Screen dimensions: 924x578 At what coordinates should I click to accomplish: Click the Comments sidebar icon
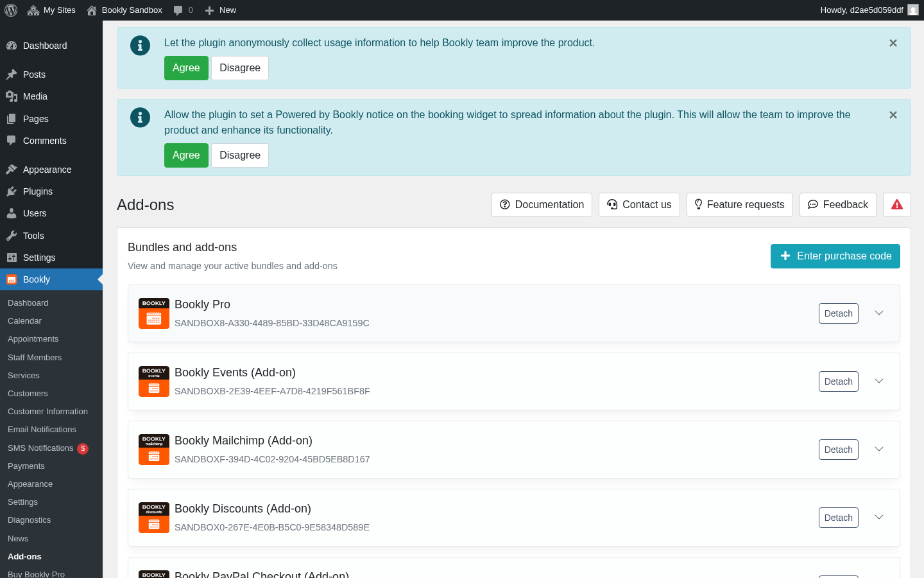point(12,141)
